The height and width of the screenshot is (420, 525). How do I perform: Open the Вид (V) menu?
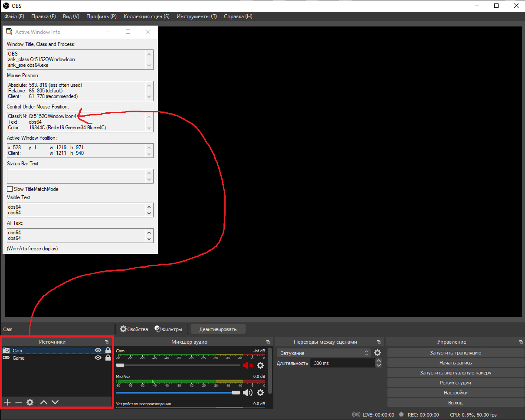point(71,16)
